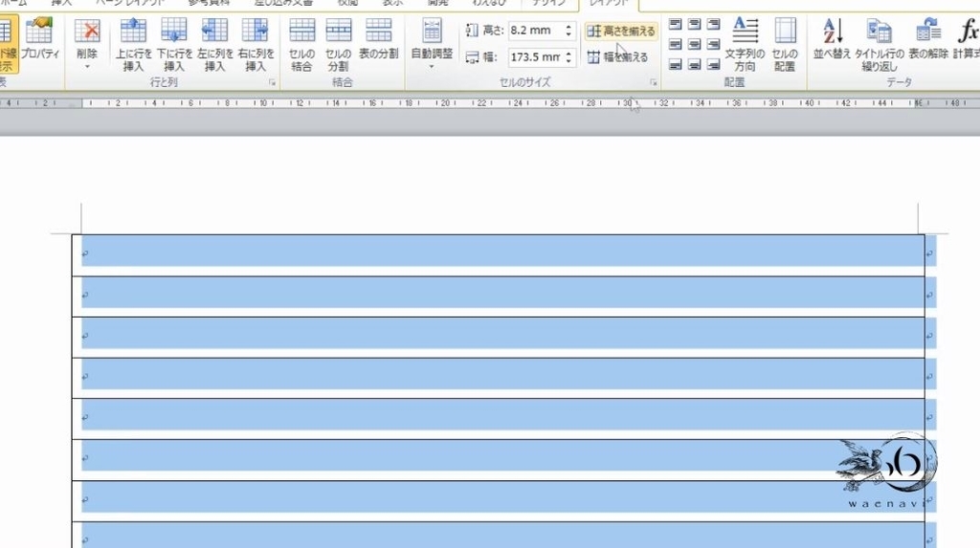980x548 pixels.
Task: Open the Delete (削除) dropdown
Action: click(x=87, y=44)
